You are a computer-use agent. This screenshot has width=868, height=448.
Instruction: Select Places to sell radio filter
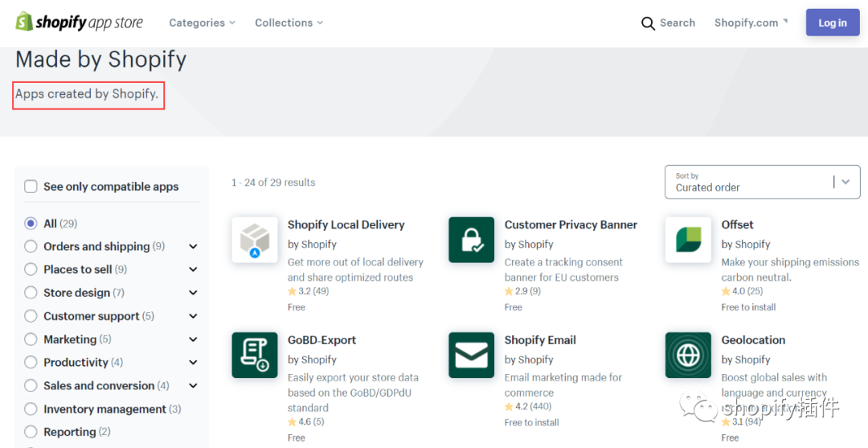(x=31, y=269)
